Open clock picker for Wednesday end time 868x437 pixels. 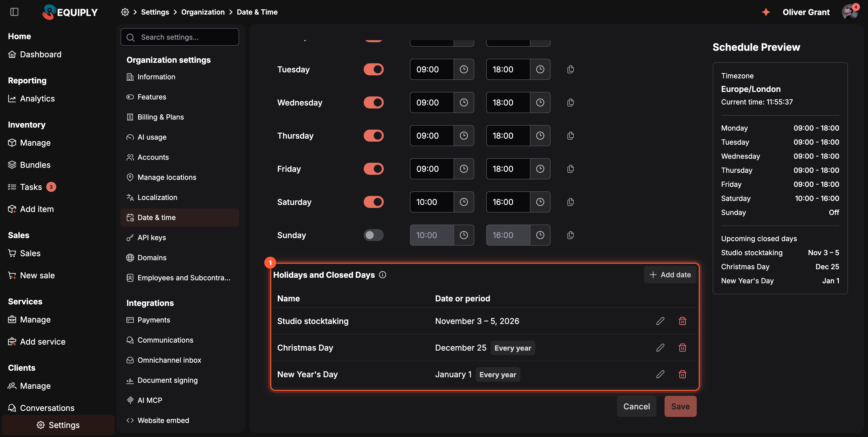540,102
